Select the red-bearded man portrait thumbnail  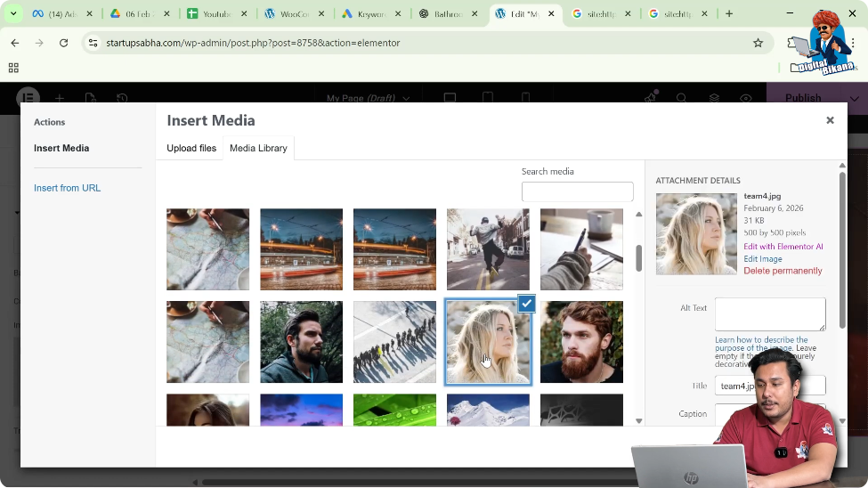click(581, 342)
